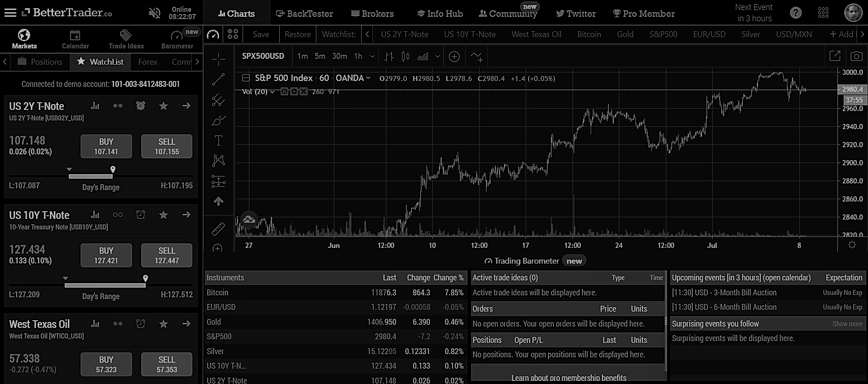
Task: Open the help question mark icon
Action: [796, 13]
